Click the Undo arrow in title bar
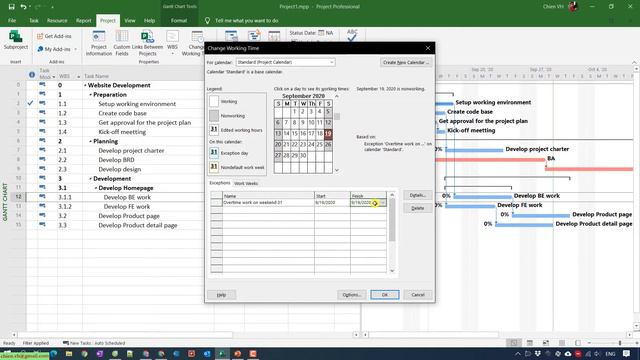Screen dimensions: 640x360 pyautogui.click(x=23, y=7)
